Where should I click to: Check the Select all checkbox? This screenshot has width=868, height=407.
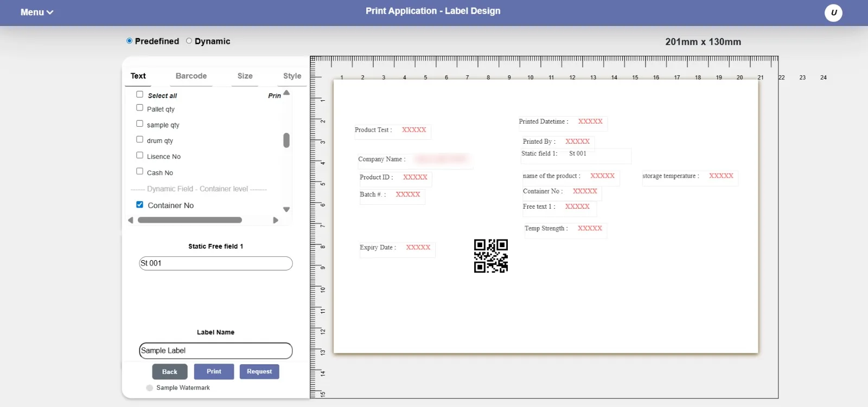139,94
